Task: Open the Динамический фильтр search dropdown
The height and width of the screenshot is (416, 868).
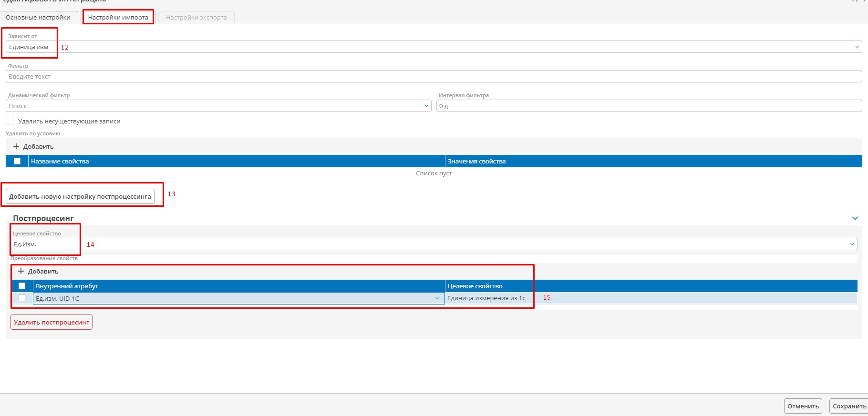Action: (218, 106)
